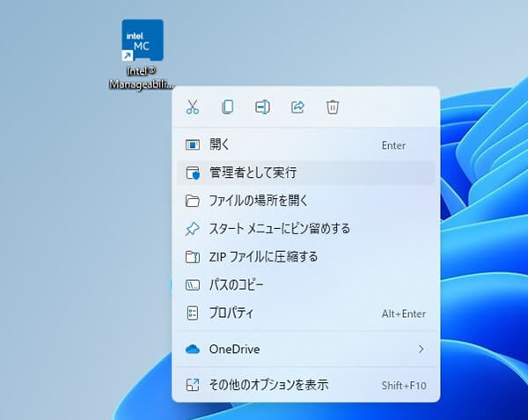Click the Cut scissors icon

[x=193, y=107]
